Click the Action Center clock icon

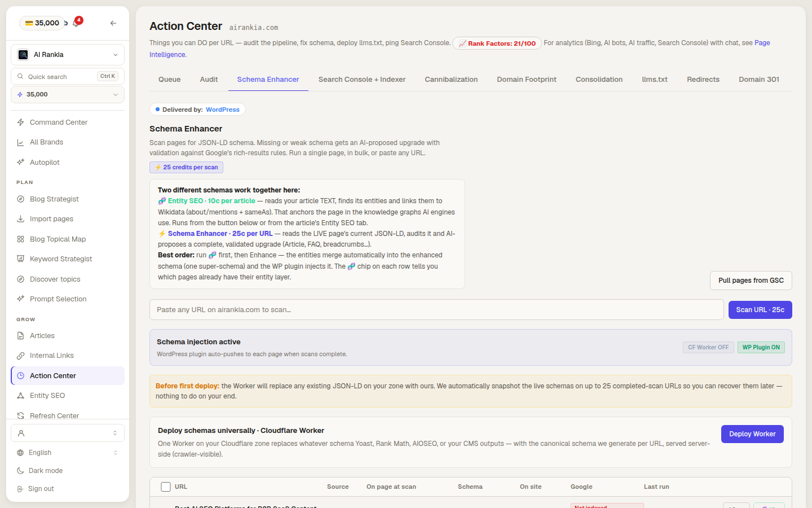(x=20, y=376)
